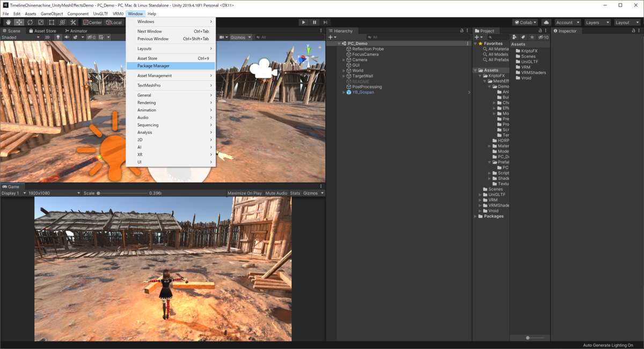The height and width of the screenshot is (349, 644).
Task: Switch to the Asset Store tab
Action: (x=42, y=31)
